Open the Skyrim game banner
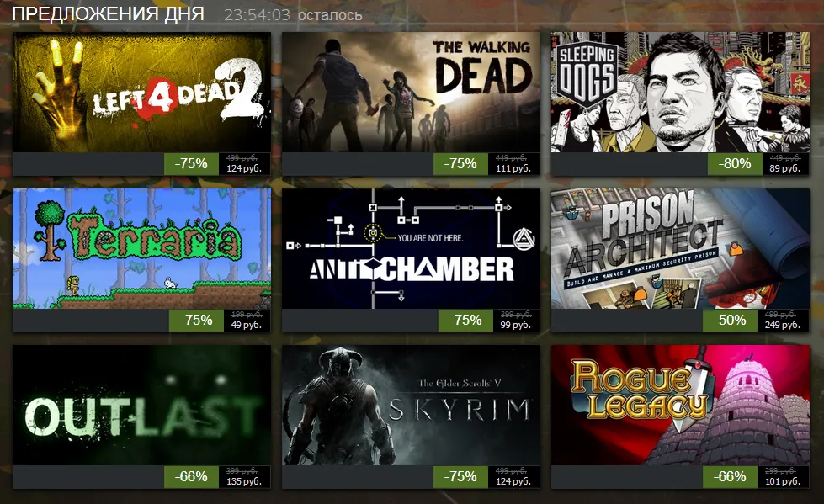This screenshot has height=504, width=824. pos(411,406)
